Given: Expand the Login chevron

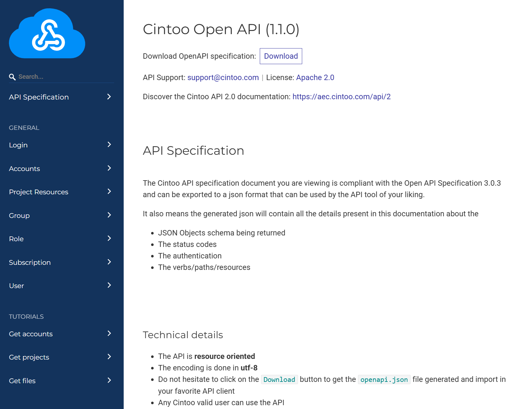Looking at the screenshot, I should pos(109,145).
